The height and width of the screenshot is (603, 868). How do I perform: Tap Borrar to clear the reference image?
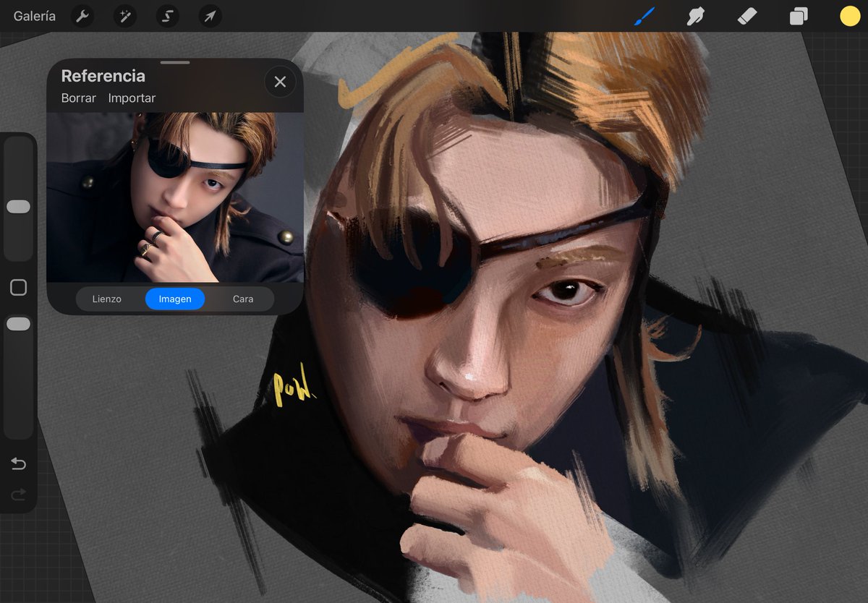77,98
